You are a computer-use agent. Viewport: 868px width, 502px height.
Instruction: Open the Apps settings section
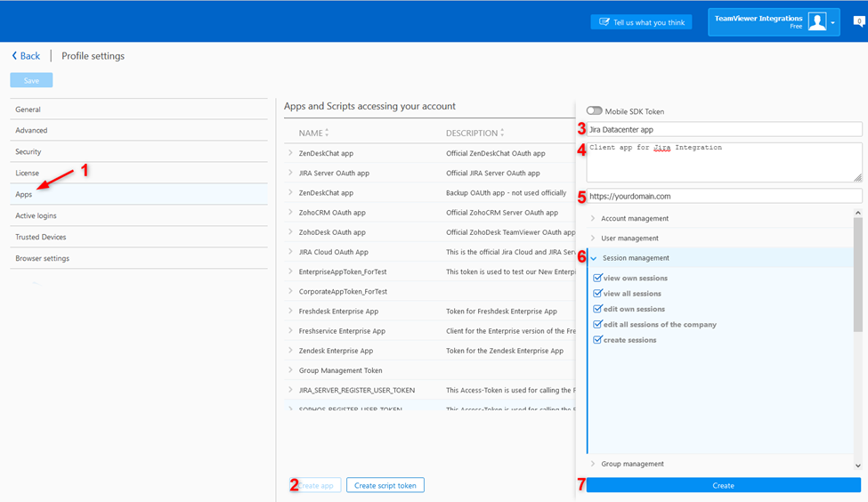tap(24, 194)
